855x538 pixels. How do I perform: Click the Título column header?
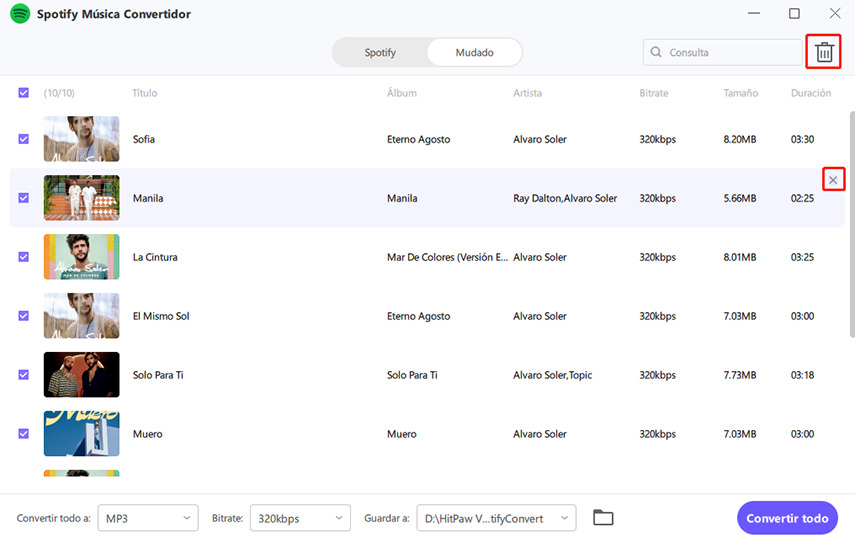[x=144, y=93]
